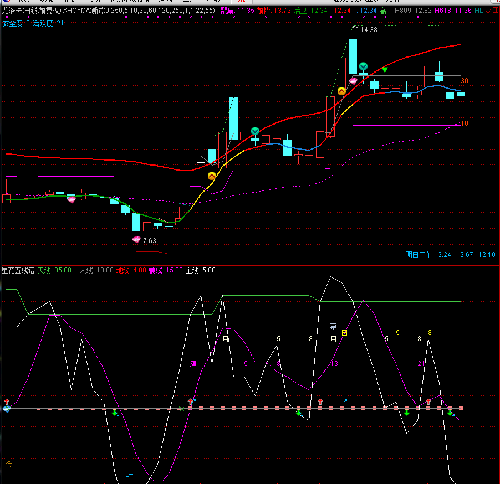
Task: Click the red 30 label at the end of the gray line
Action: tap(464, 81)
